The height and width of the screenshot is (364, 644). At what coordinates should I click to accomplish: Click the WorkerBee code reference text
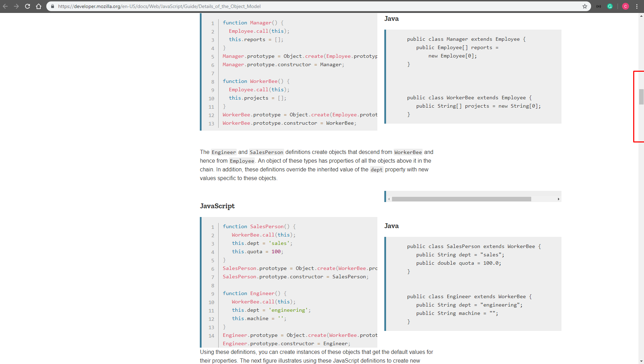click(x=408, y=152)
